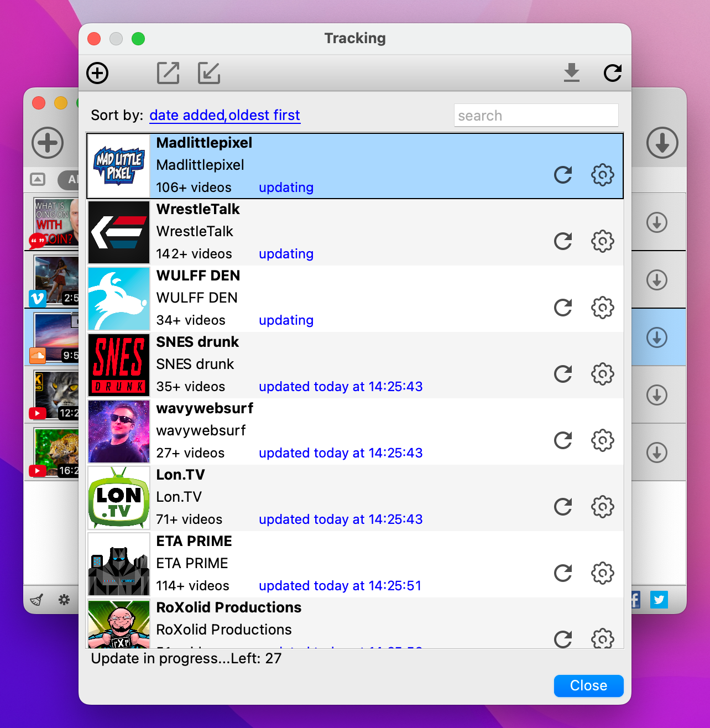Viewport: 710px width, 728px height.
Task: Open settings gear for SNES drunk
Action: tap(603, 374)
